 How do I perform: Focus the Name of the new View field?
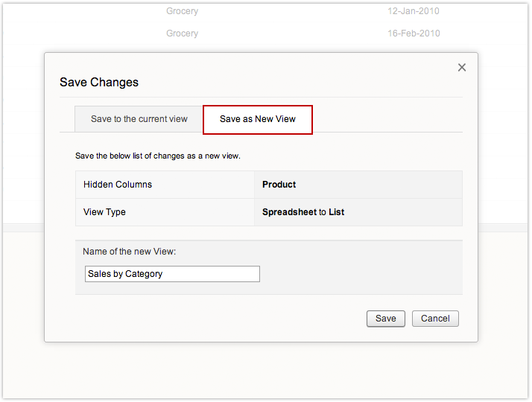coord(172,274)
